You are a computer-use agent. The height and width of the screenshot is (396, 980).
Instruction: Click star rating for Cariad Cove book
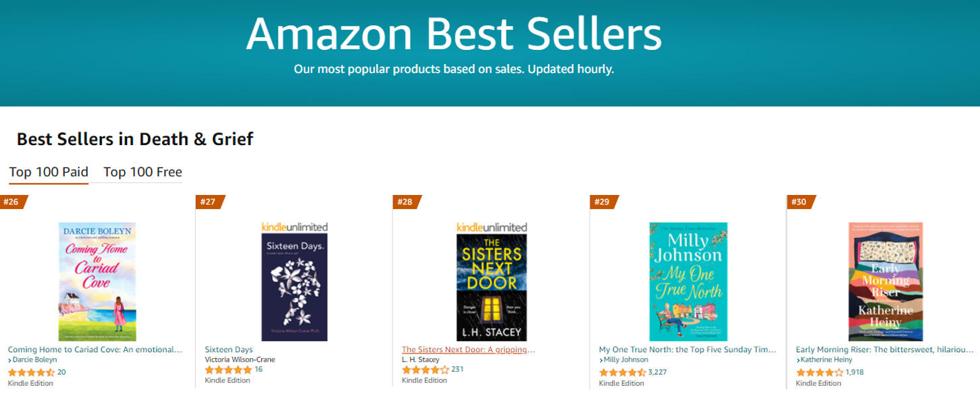click(x=31, y=372)
